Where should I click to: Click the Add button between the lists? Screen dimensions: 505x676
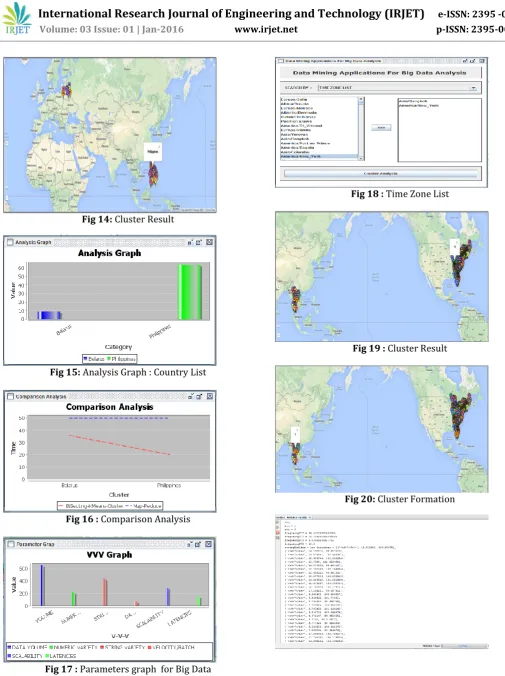(381, 128)
